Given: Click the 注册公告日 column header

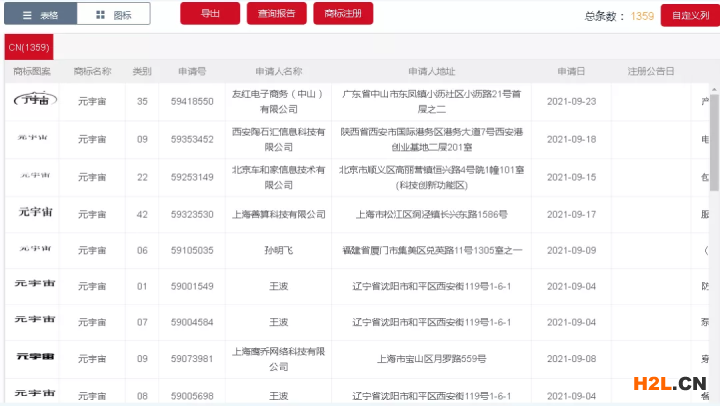Looking at the screenshot, I should [651, 72].
